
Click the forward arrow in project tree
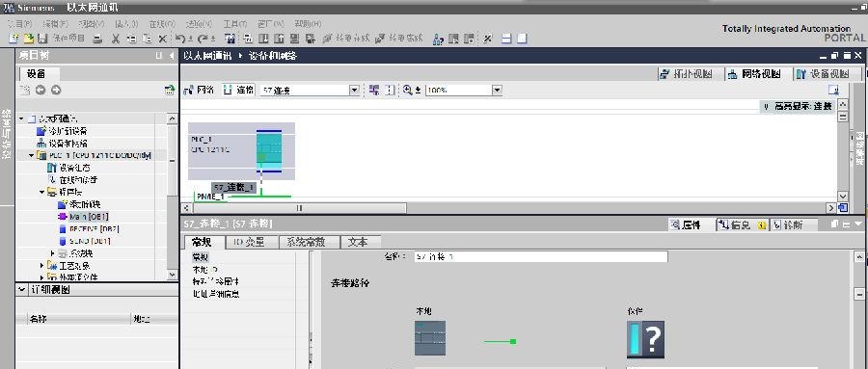point(56,91)
